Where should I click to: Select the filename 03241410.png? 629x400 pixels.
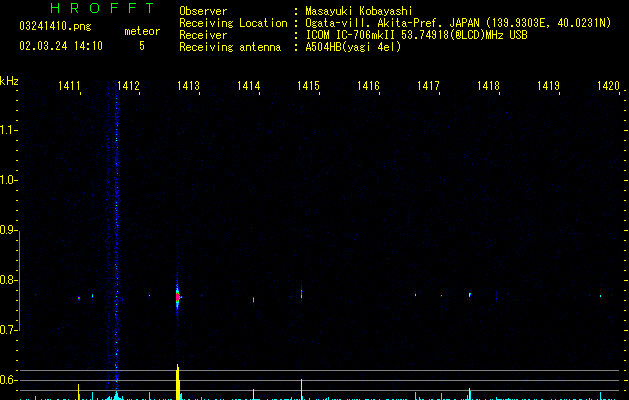(55, 27)
